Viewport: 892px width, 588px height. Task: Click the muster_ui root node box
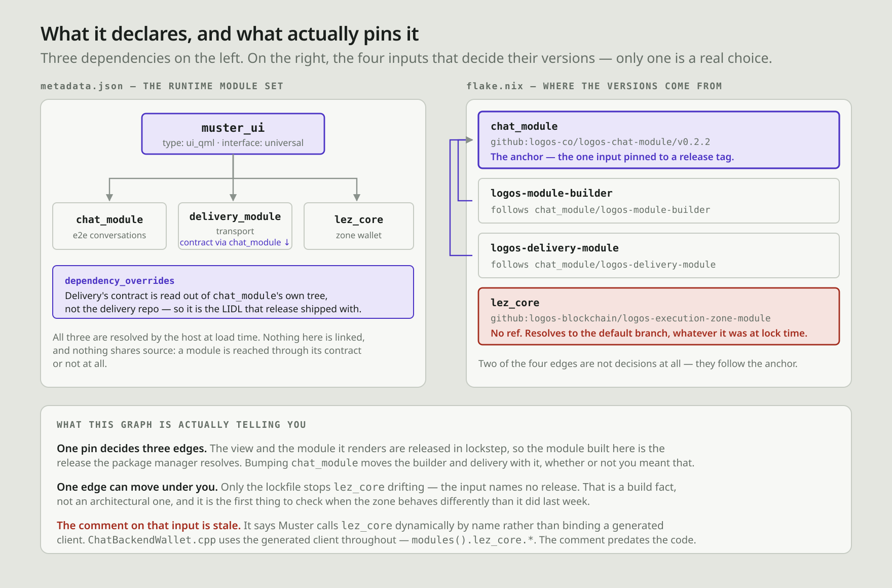[233, 134]
